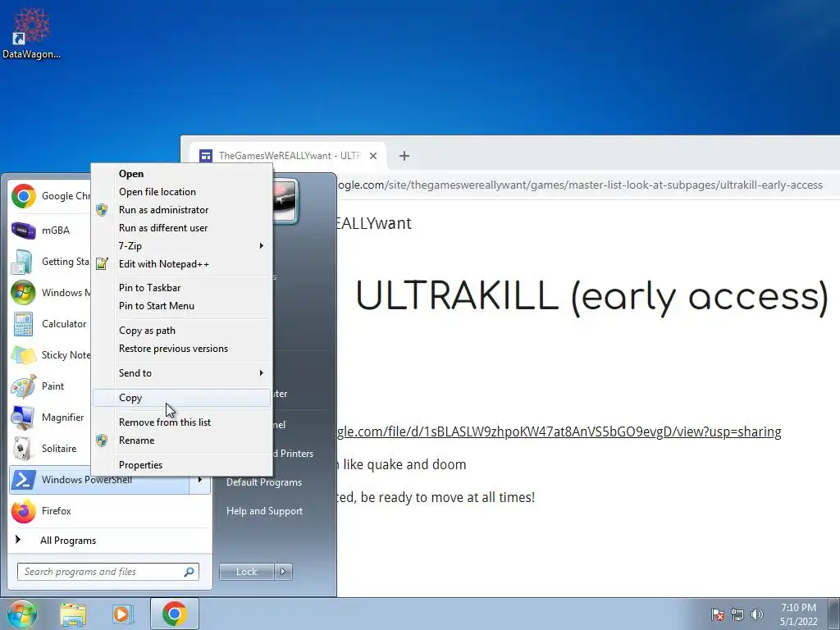This screenshot has height=630, width=840.
Task: Choose Open in the context menu
Action: (182, 174)
